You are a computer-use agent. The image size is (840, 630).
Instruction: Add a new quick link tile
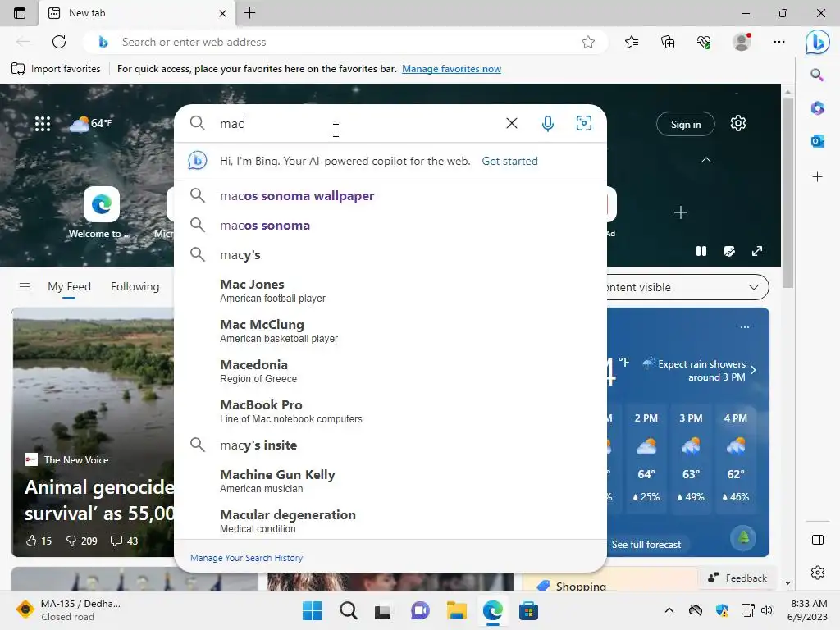680,212
